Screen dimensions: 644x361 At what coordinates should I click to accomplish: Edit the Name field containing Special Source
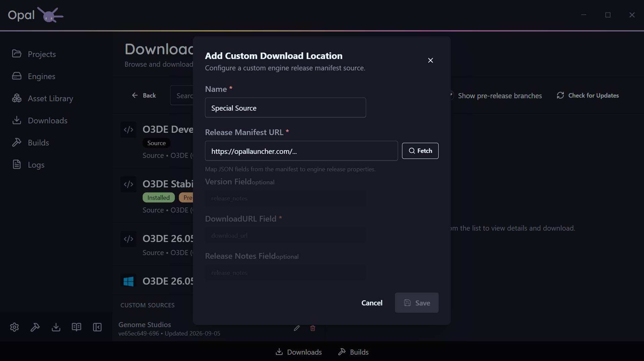(285, 108)
